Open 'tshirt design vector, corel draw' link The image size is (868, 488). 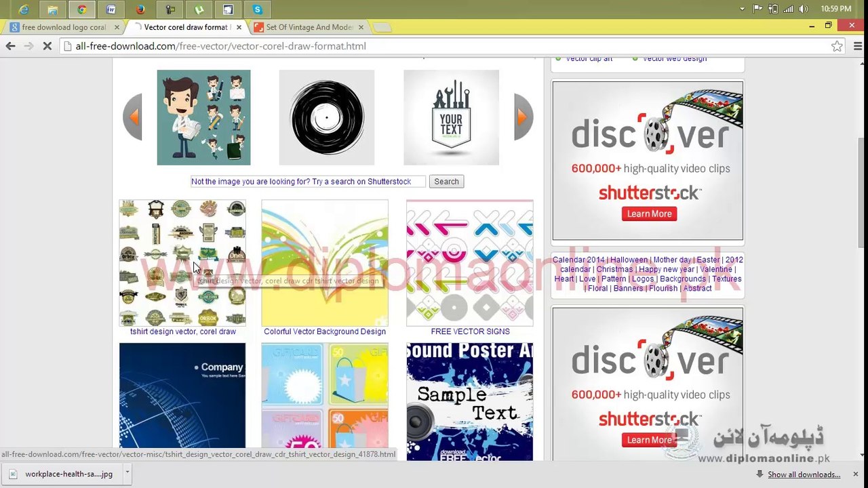[183, 331]
